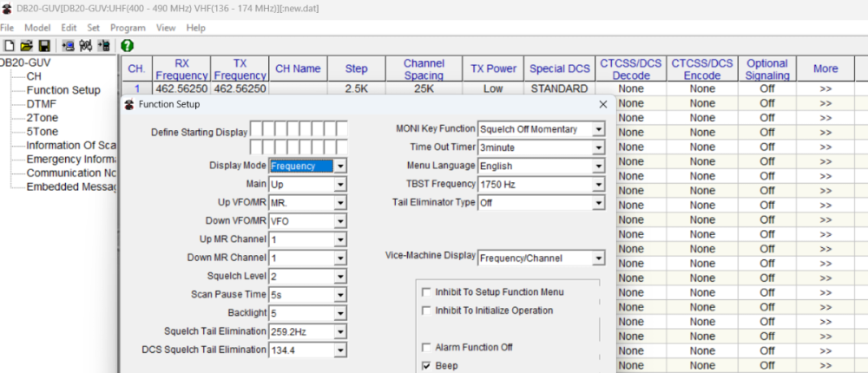Toggle the Alarm Function Off checkbox
The image size is (868, 373).
(427, 348)
